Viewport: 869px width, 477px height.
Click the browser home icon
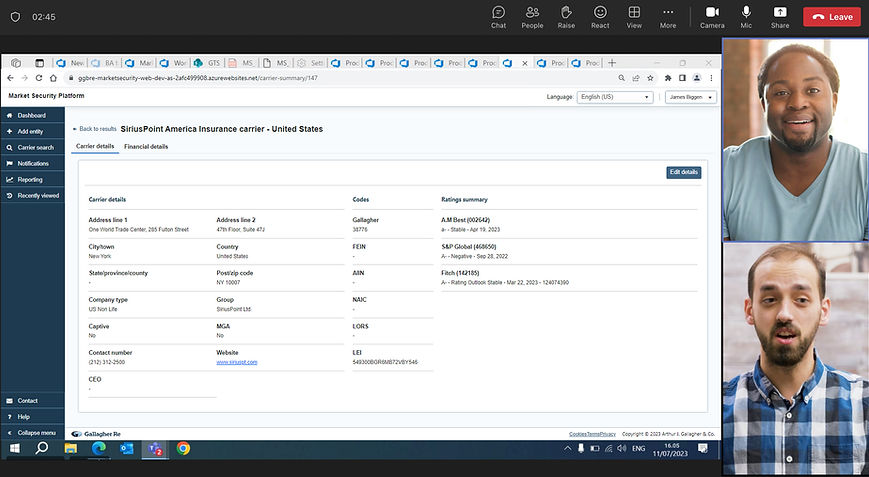(x=53, y=78)
